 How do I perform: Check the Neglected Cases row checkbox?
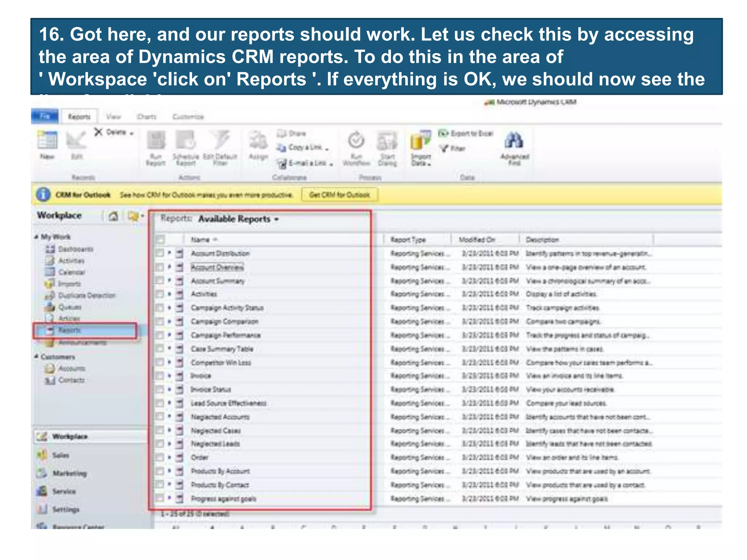(x=160, y=430)
